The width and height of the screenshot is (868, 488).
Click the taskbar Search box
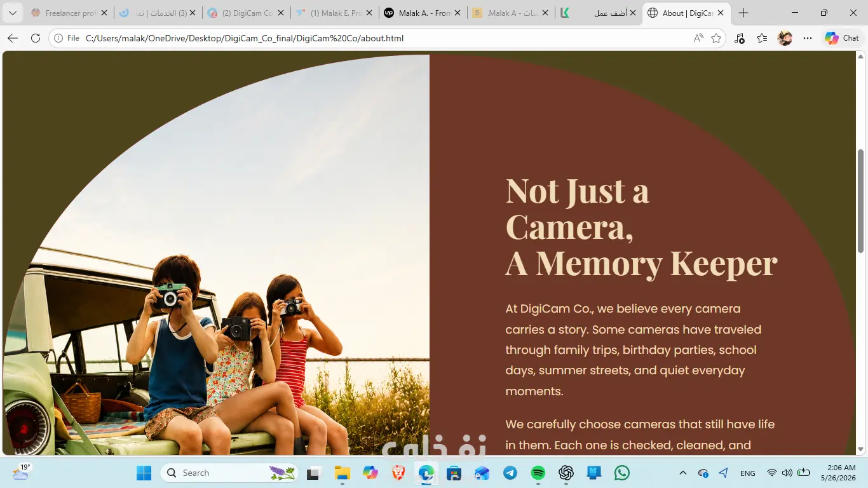pos(231,473)
